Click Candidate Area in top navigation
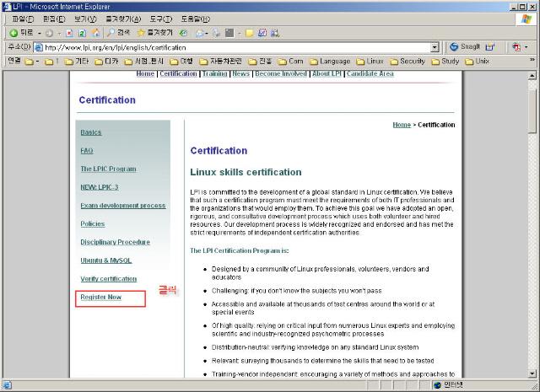Image resolution: width=540 pixels, height=392 pixels. pyautogui.click(x=370, y=73)
